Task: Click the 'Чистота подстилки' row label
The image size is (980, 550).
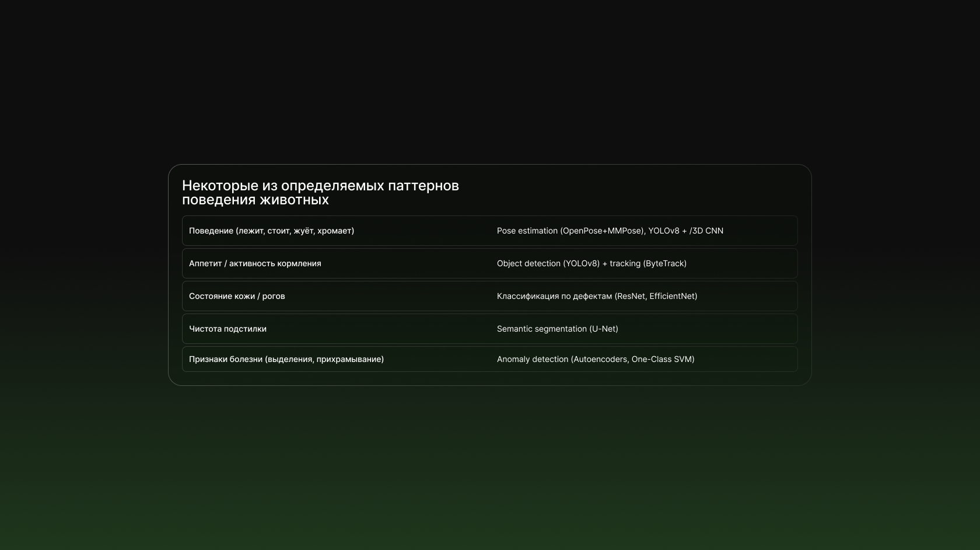Action: click(228, 329)
